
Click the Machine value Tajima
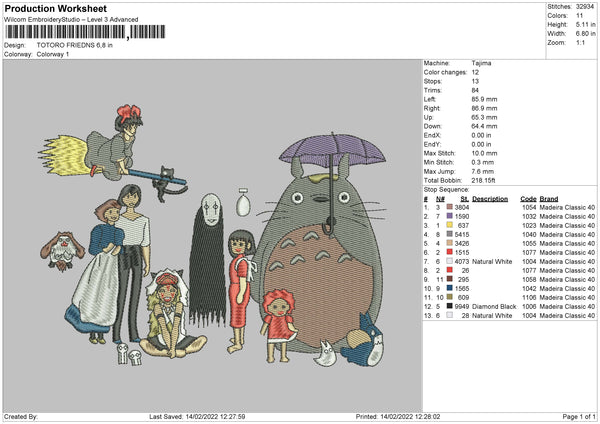pyautogui.click(x=481, y=63)
